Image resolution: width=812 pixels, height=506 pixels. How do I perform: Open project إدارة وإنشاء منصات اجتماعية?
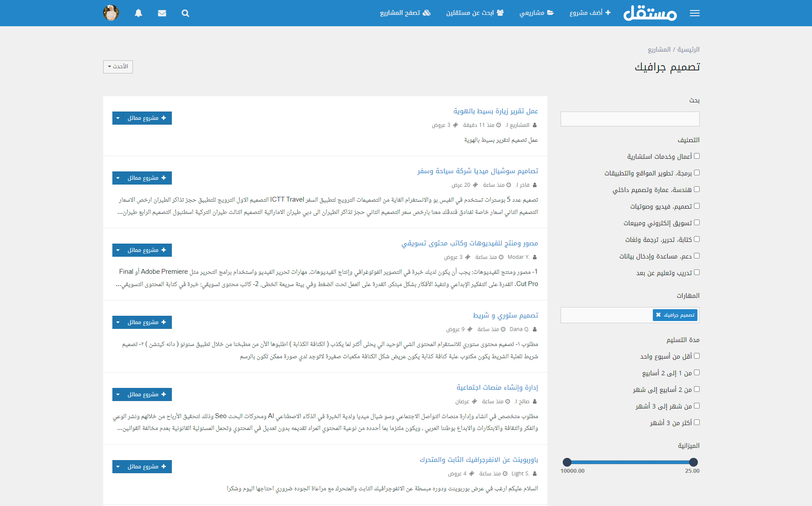(497, 387)
